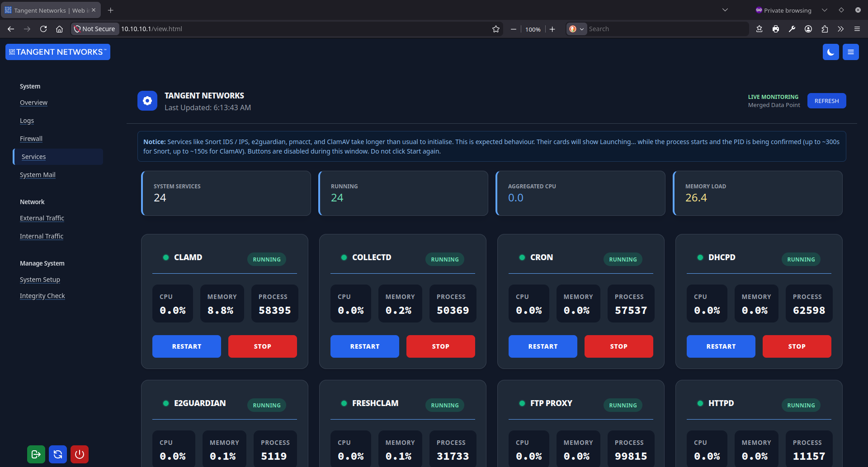Click the green logout icon at bottom left

(x=36, y=454)
